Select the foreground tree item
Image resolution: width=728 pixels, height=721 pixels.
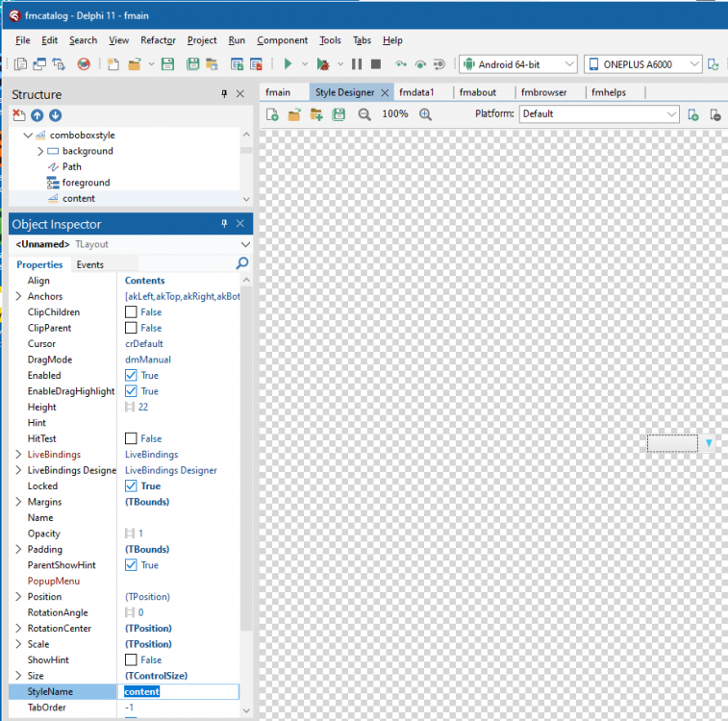click(x=86, y=183)
